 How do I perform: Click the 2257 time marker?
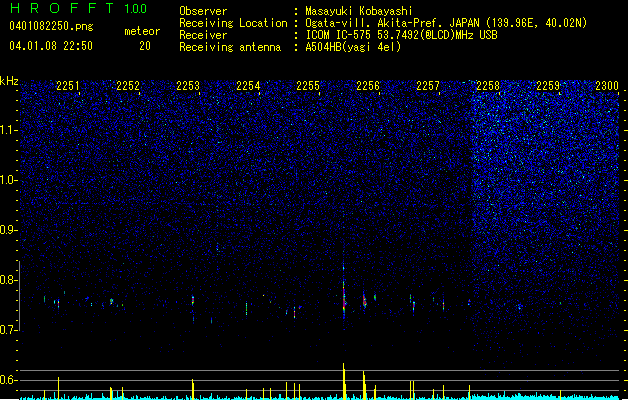point(428,86)
